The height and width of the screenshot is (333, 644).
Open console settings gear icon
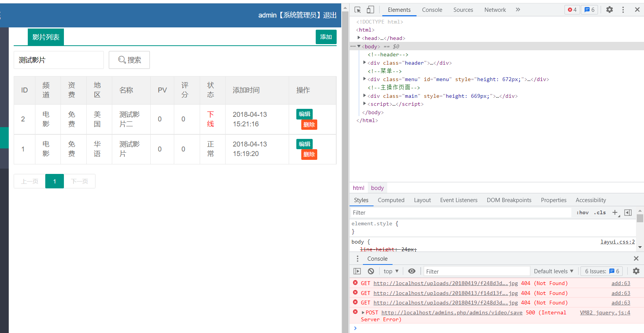coord(636,271)
